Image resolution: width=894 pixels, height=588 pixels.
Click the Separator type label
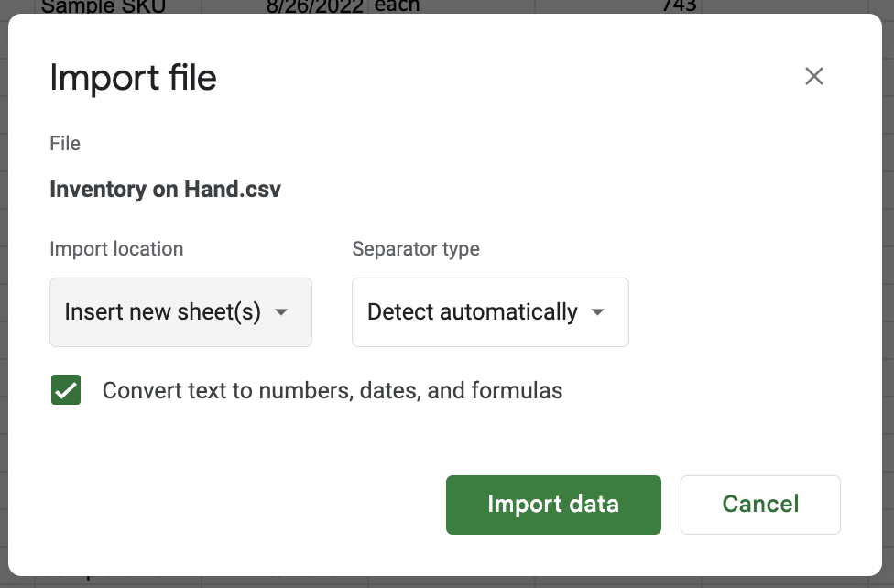416,248
